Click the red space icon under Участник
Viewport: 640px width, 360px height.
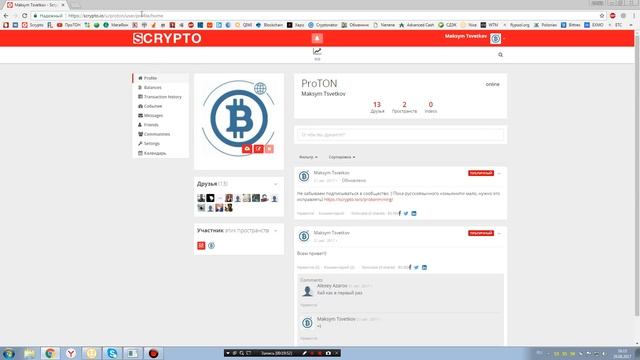[x=201, y=246]
